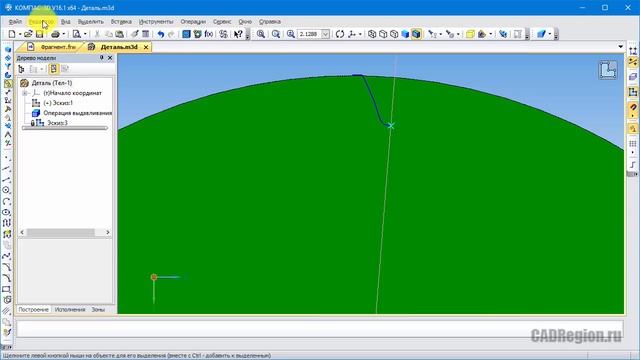Expand the Начало координат node
Screen dimensions: 640x360
(24, 93)
